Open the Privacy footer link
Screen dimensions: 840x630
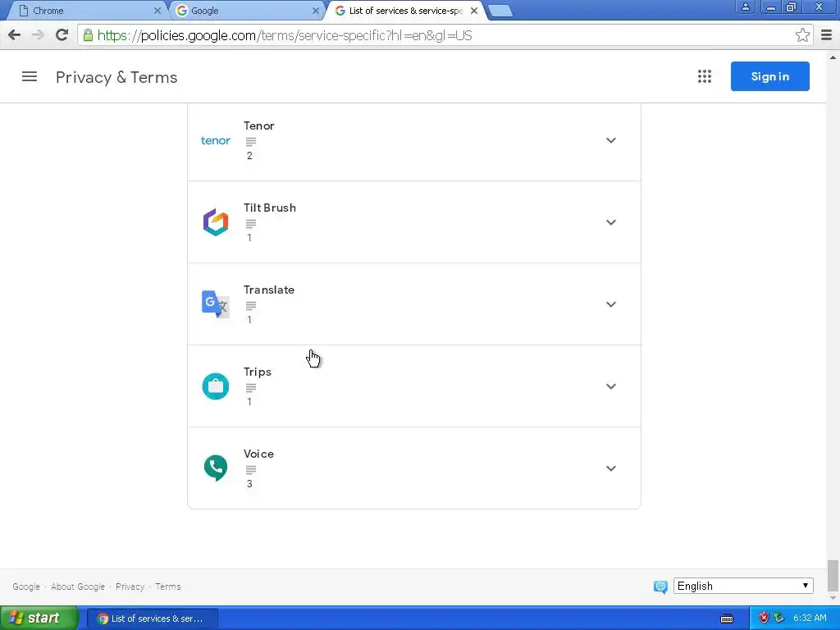click(x=130, y=587)
